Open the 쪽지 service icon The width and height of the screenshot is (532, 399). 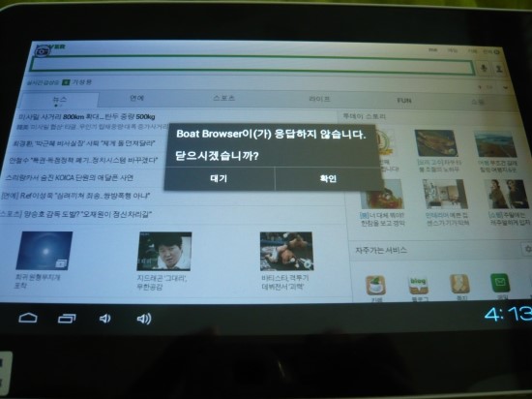coord(459,285)
